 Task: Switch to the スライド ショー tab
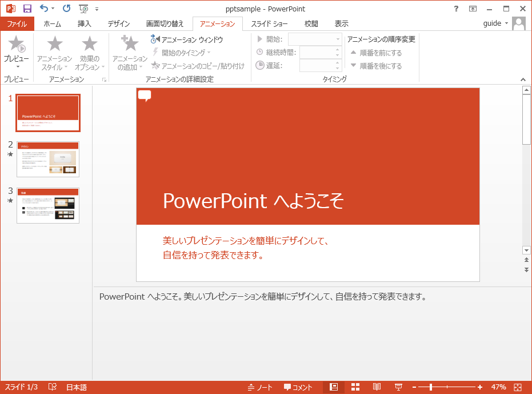pos(269,24)
